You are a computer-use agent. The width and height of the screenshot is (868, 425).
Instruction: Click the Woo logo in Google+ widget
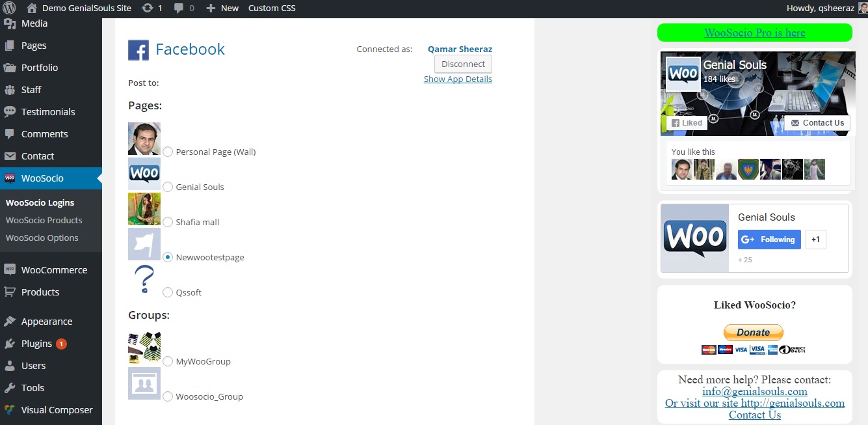pyautogui.click(x=695, y=238)
